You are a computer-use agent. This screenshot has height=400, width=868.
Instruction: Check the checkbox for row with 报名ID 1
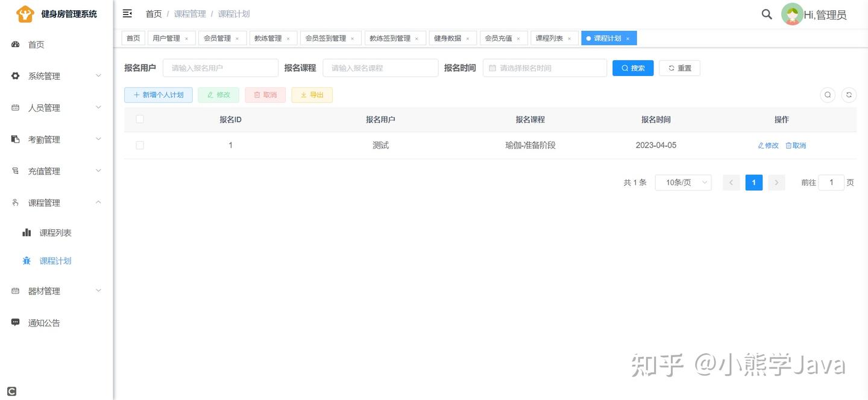tap(139, 145)
